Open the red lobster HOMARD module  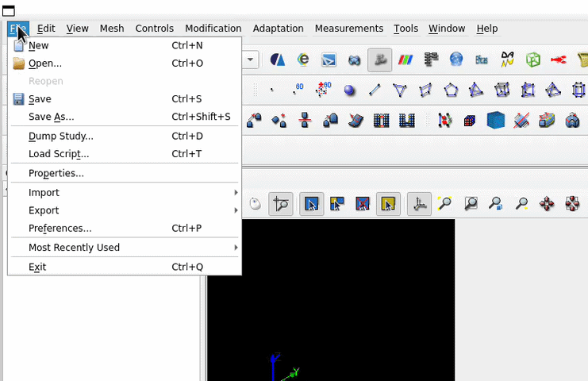[x=559, y=60]
